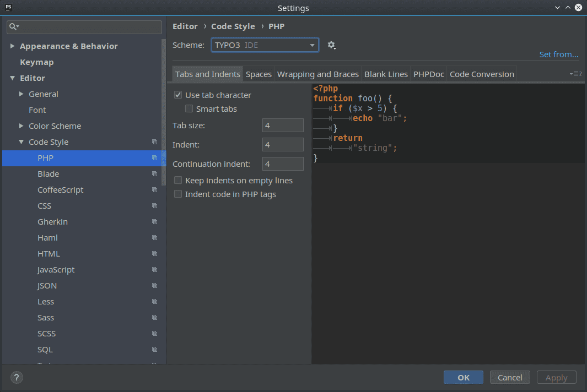Open the Code Conversion tab
The width and height of the screenshot is (587, 392).
482,74
